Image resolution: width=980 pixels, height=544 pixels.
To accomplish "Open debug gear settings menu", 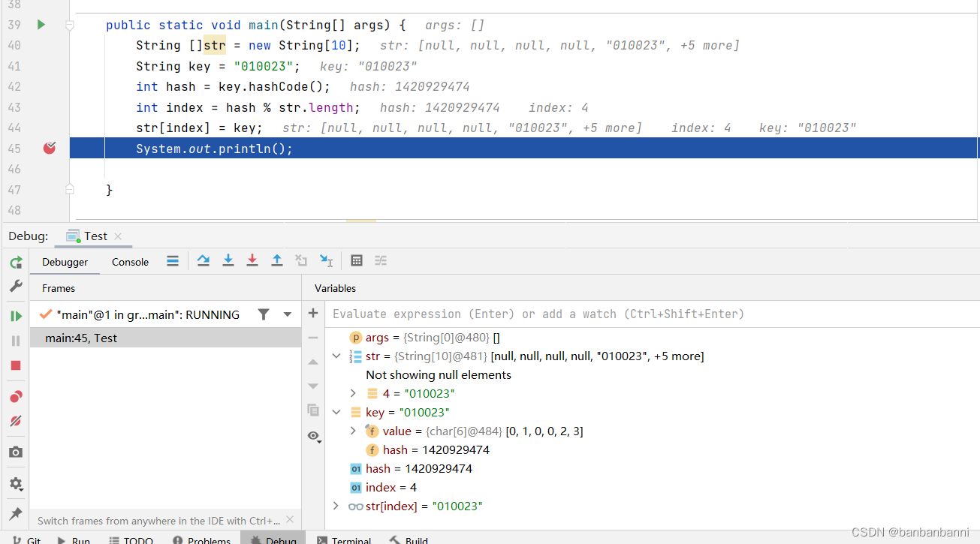I will click(16, 484).
